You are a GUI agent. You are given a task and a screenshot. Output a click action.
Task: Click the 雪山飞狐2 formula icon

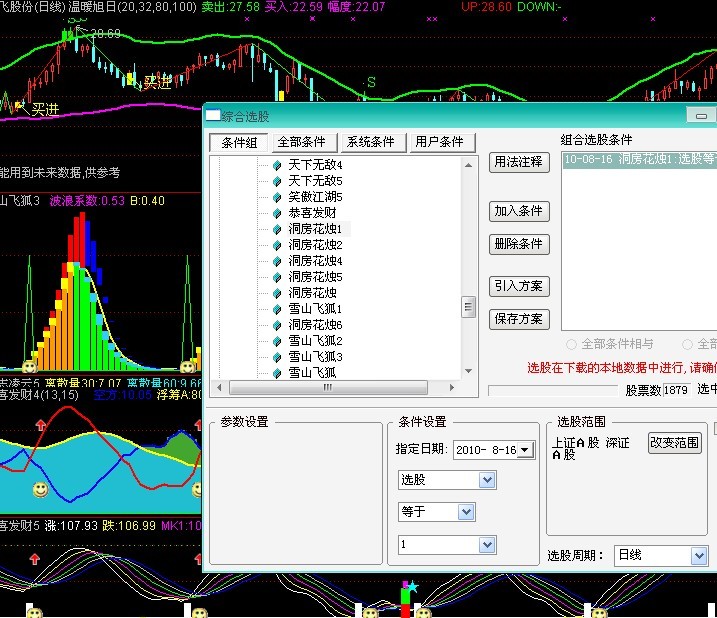[278, 341]
